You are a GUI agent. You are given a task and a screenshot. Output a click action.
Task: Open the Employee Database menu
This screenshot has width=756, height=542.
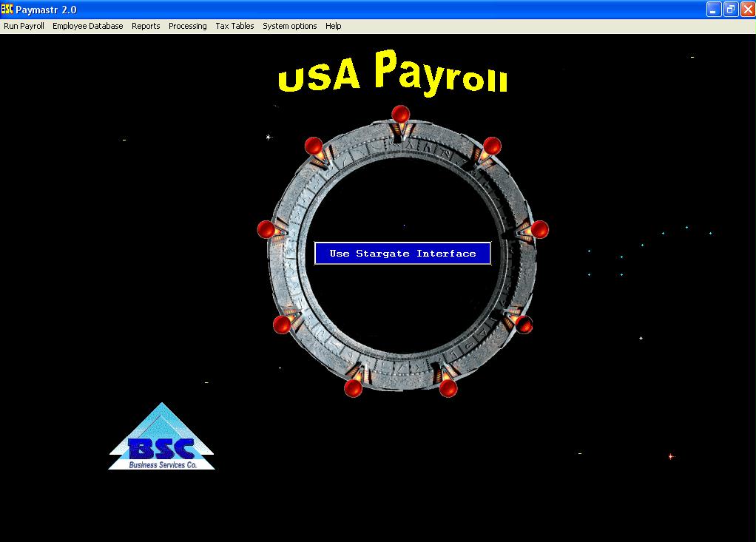(x=88, y=26)
